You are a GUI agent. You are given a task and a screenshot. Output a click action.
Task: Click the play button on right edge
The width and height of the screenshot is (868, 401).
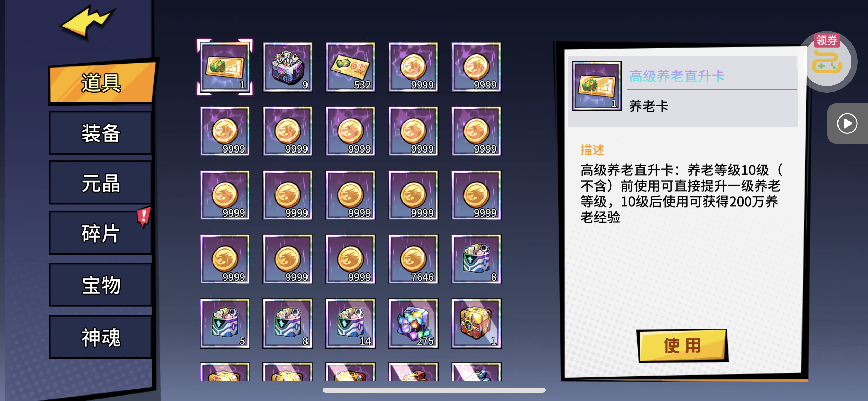847,123
